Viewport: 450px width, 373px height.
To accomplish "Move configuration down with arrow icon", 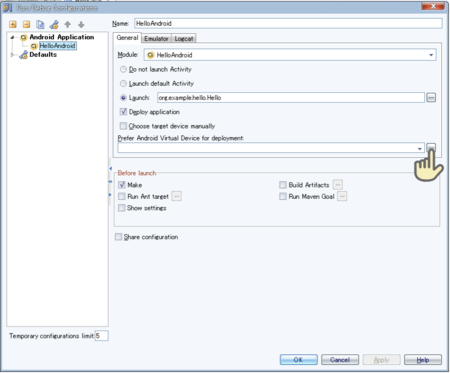I will click(81, 24).
